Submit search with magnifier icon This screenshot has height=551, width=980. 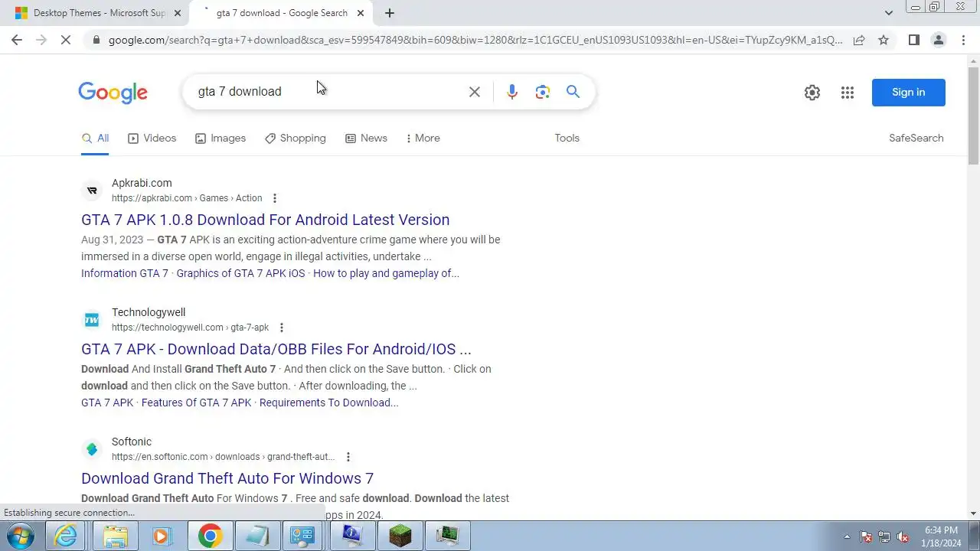pos(573,92)
